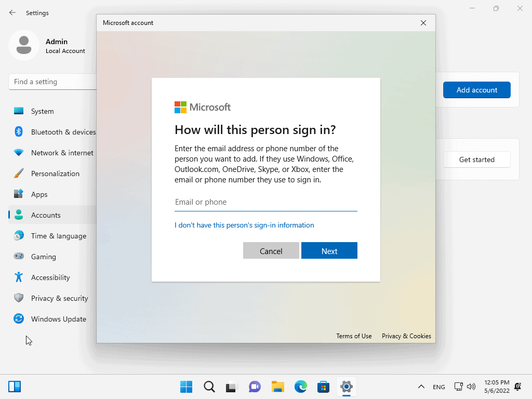Click the Get started button
Viewport: 532px width, 399px height.
coord(476,159)
